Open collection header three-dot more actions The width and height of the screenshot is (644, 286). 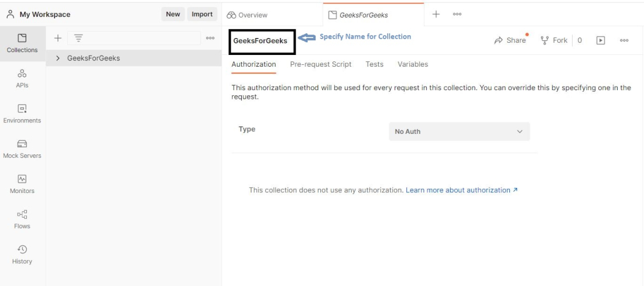pos(624,40)
